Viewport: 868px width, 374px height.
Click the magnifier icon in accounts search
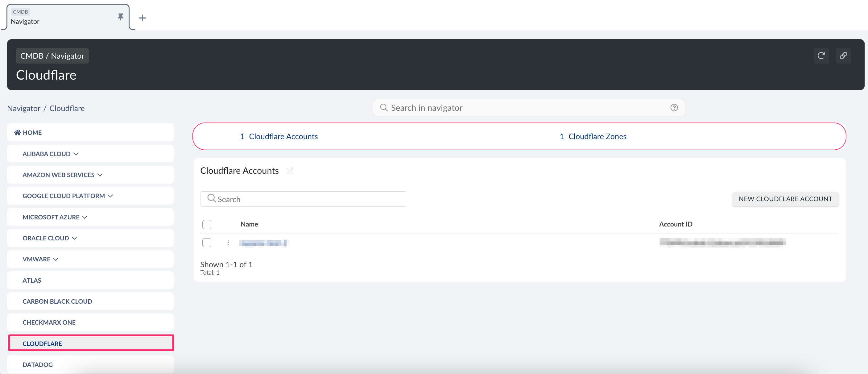(211, 198)
